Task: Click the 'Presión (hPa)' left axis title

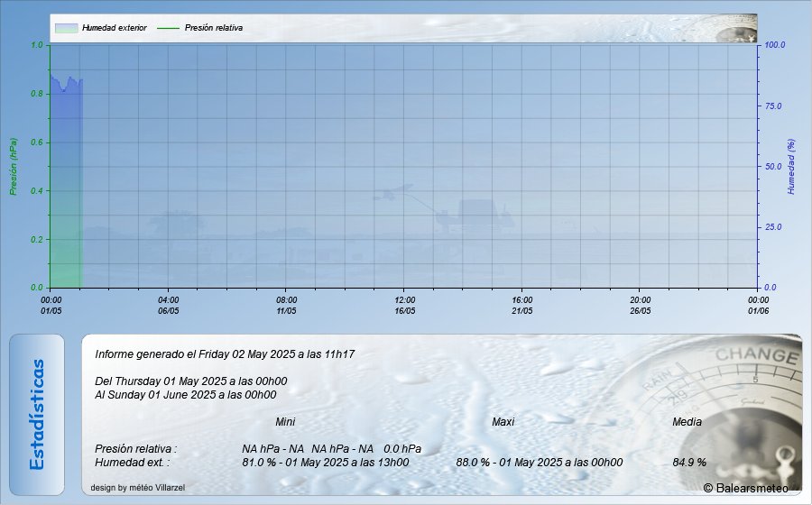Action: tap(14, 166)
